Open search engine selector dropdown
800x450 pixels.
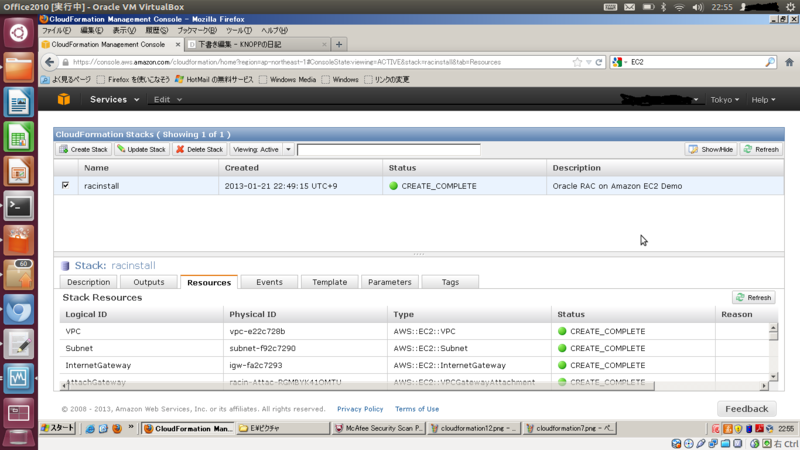[619, 62]
